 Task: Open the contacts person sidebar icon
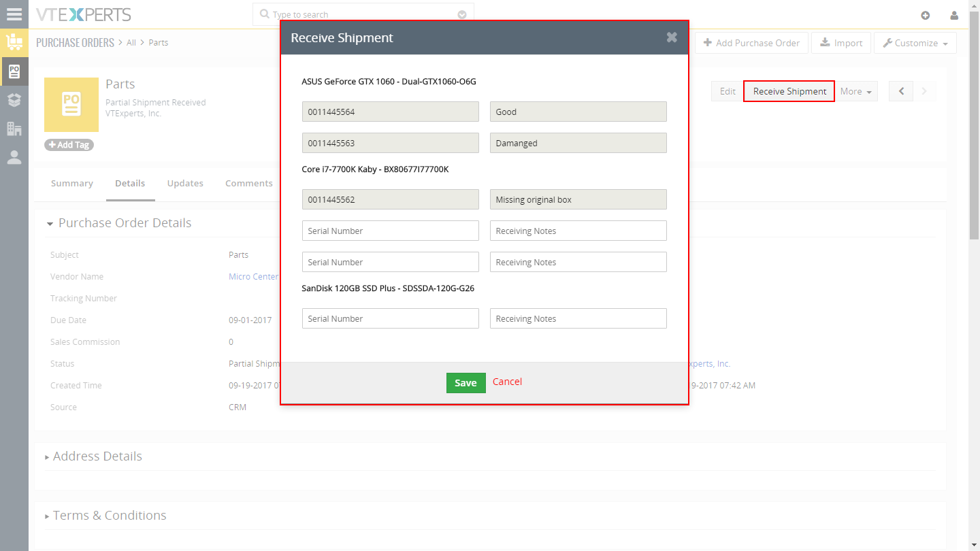pyautogui.click(x=14, y=157)
